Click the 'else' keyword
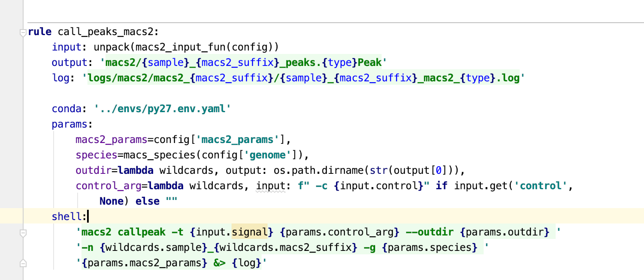The height and width of the screenshot is (280, 644). pyautogui.click(x=147, y=201)
